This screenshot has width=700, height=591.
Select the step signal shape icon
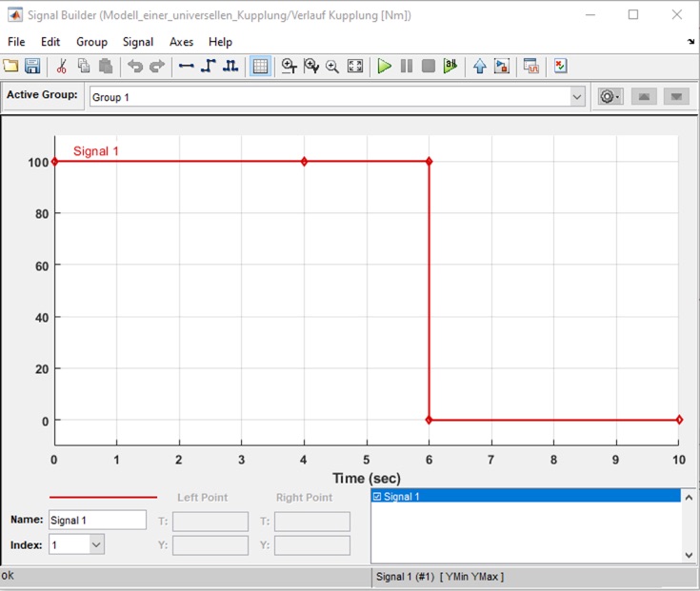coord(208,67)
